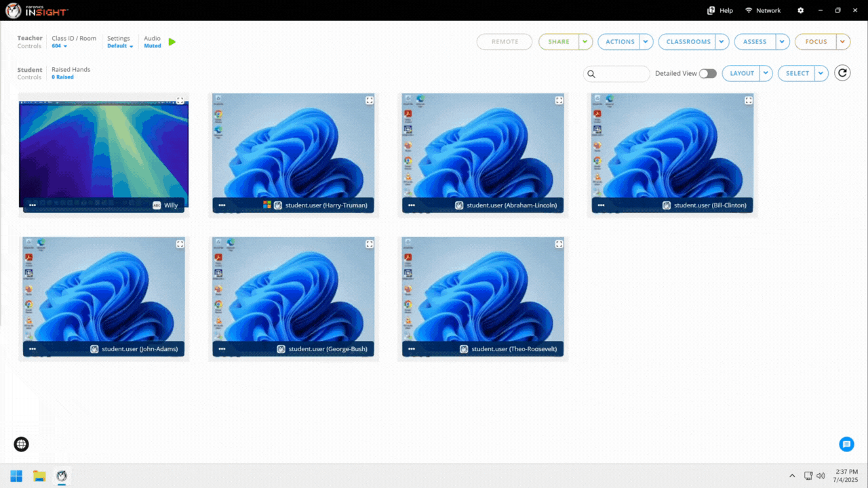The width and height of the screenshot is (868, 488).
Task: Click the Share button
Action: click(x=559, y=42)
